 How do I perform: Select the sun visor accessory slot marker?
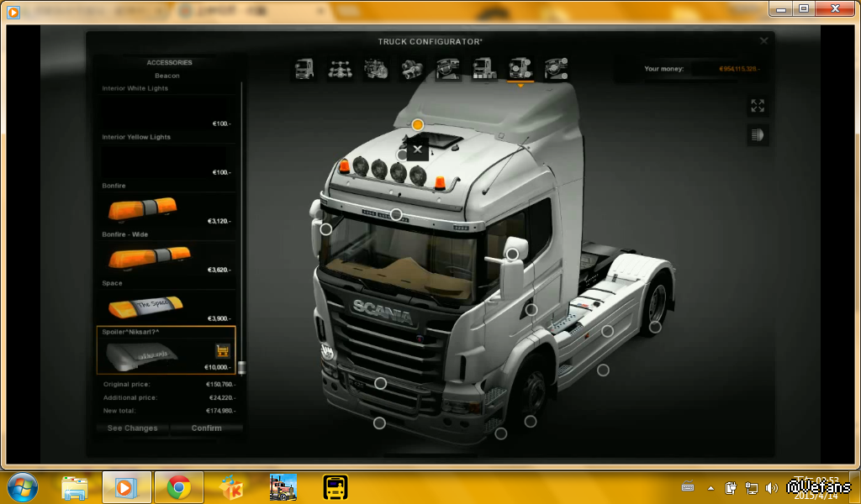click(396, 214)
